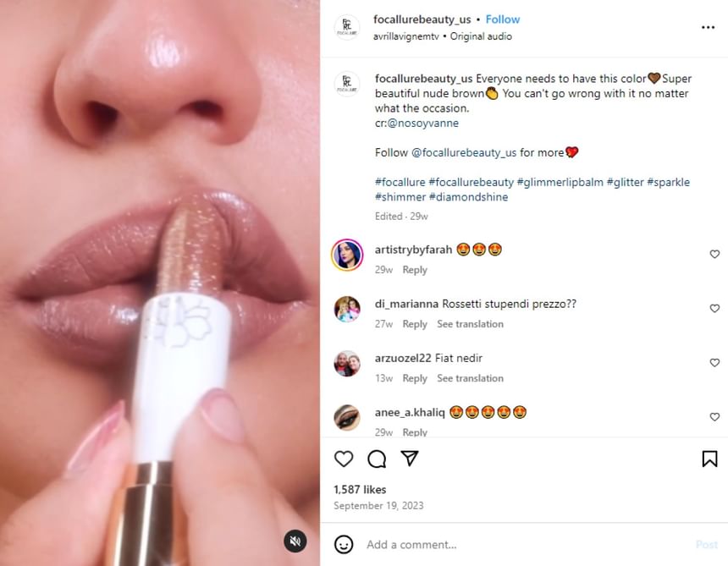Open the #glimmerlipbalm hashtag
This screenshot has height=566, width=728.
[x=559, y=182]
